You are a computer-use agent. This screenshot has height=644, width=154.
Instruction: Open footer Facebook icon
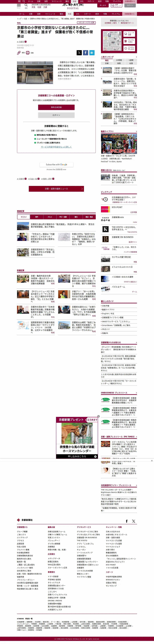pos(127,521)
